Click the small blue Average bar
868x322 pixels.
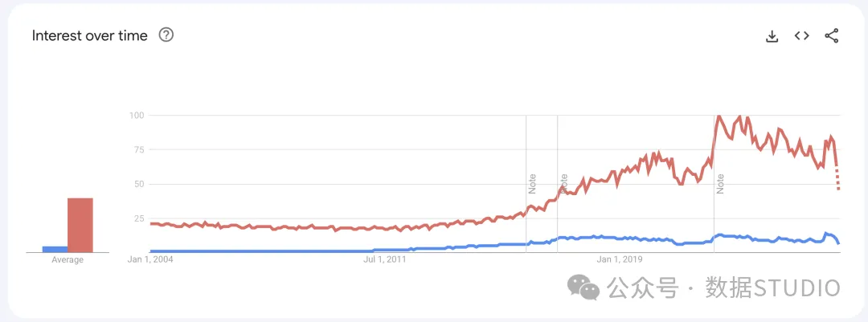[x=55, y=249]
